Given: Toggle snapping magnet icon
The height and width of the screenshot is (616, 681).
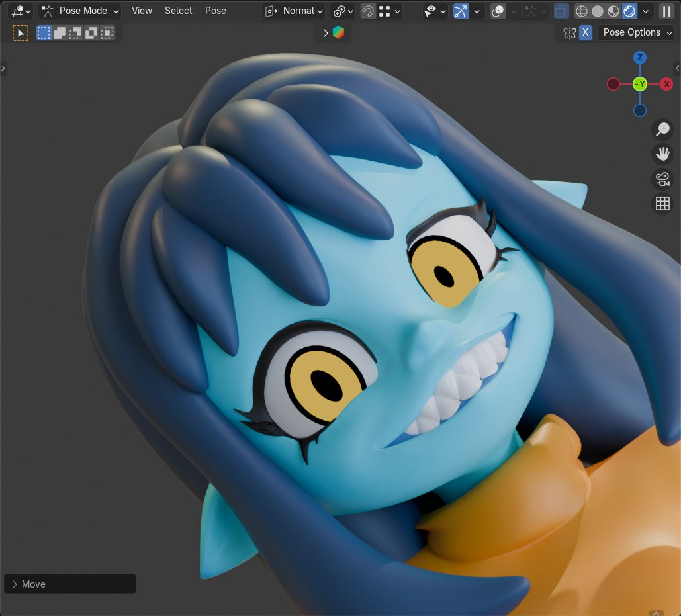Looking at the screenshot, I should 368,11.
